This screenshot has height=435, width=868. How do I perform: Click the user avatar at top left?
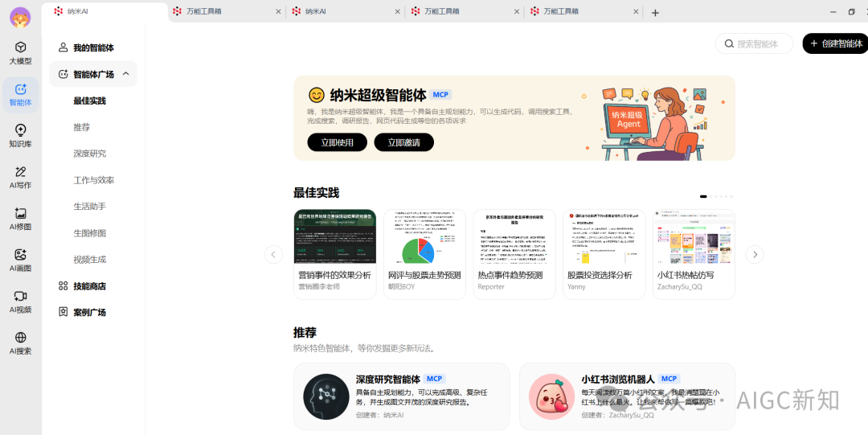(x=20, y=17)
